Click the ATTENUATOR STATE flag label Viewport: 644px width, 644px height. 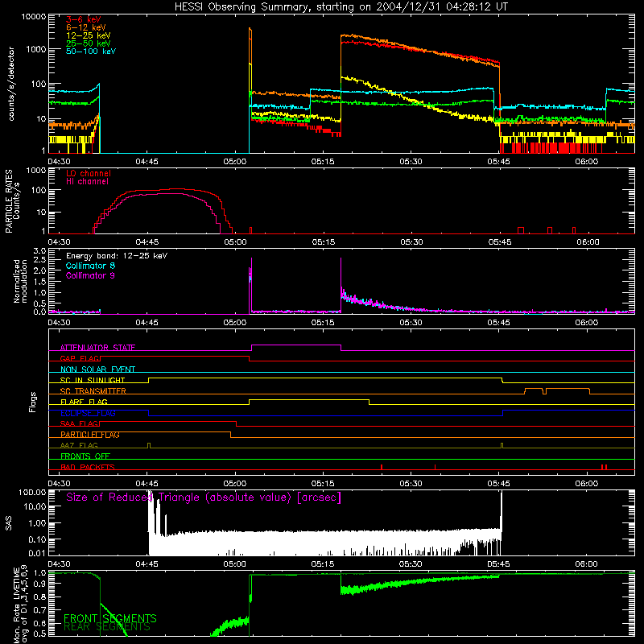click(x=97, y=348)
